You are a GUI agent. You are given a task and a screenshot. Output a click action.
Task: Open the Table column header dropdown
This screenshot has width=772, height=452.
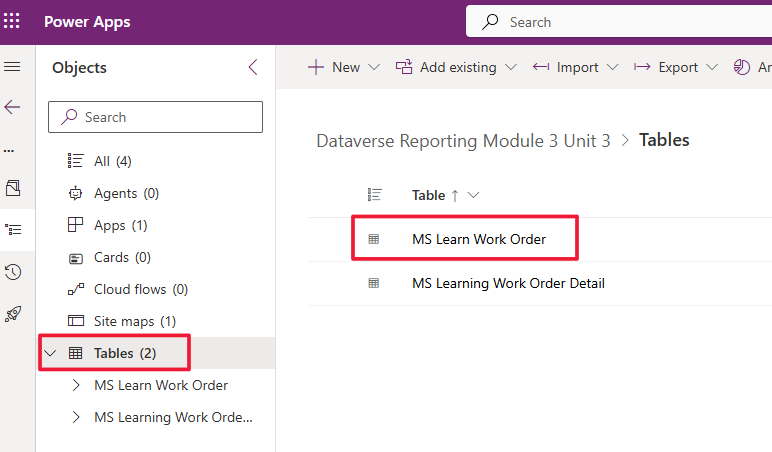473,195
